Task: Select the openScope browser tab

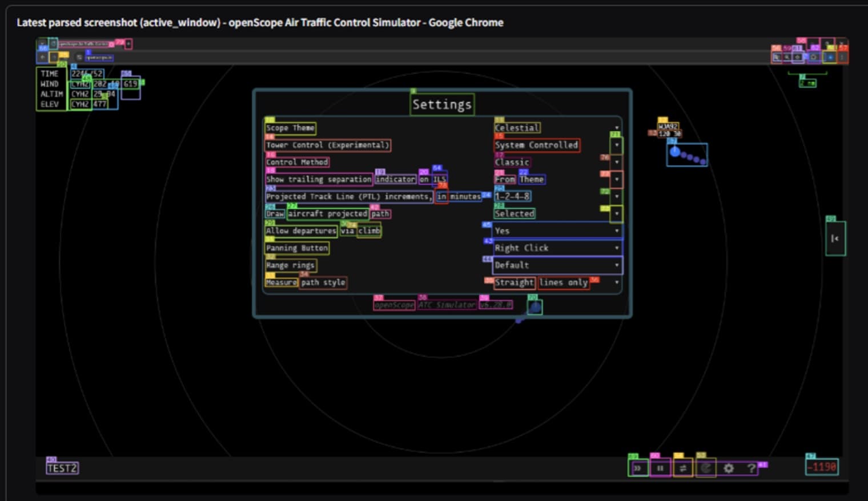Action: (83, 44)
